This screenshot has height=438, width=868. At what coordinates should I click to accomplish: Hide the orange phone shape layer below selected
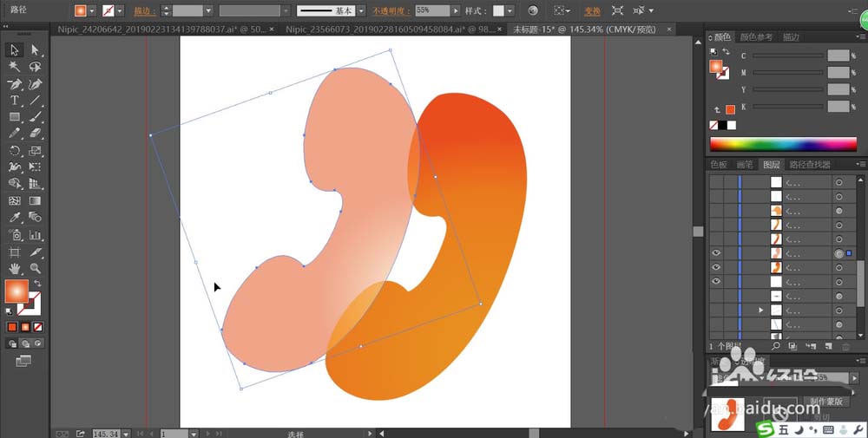coord(716,268)
